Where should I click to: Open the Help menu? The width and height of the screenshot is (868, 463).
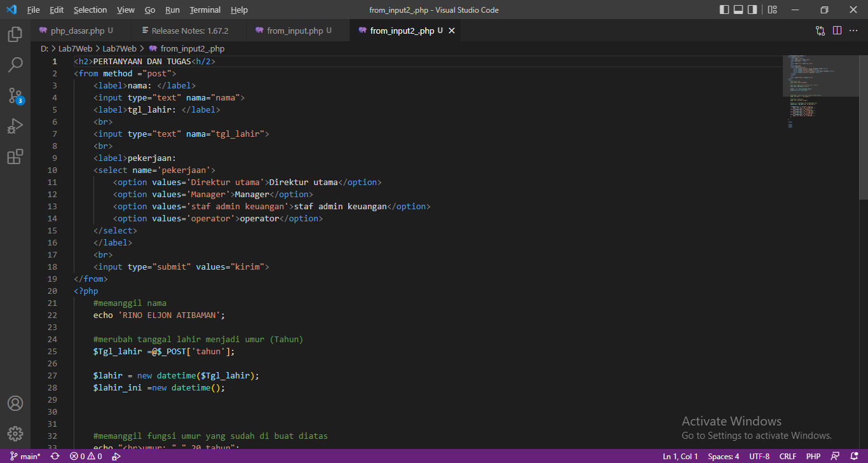240,10
